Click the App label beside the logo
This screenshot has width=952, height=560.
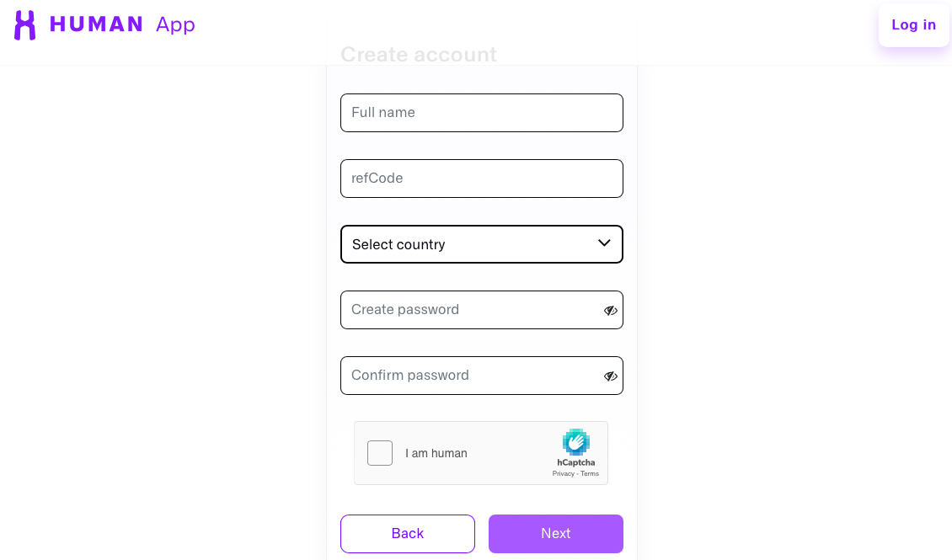pyautogui.click(x=175, y=24)
